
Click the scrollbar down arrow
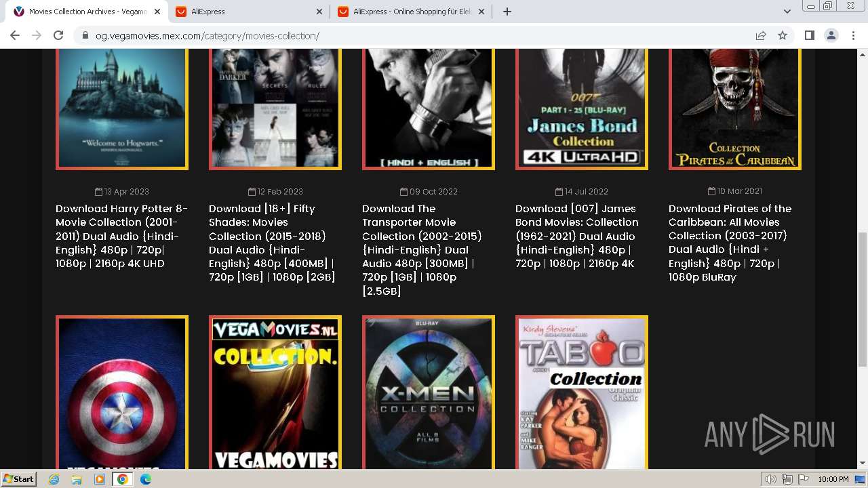coord(862,464)
